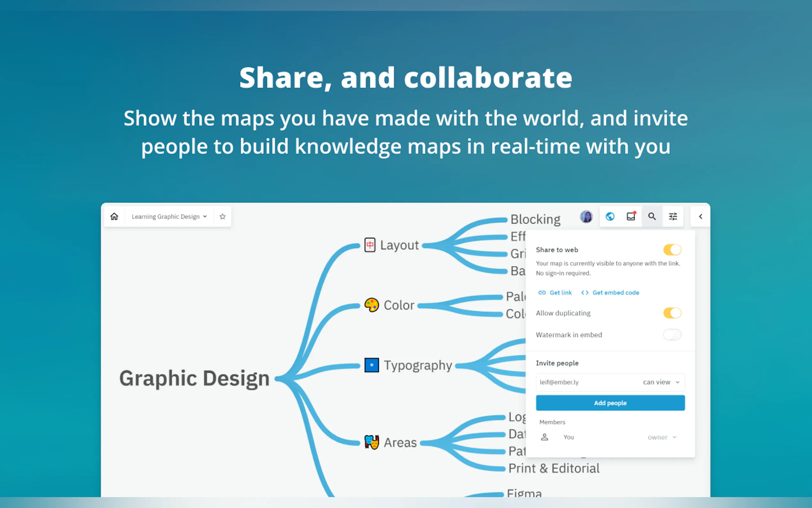Open the owner role dropdown
Viewport: 812px width, 508px height.
point(662,437)
